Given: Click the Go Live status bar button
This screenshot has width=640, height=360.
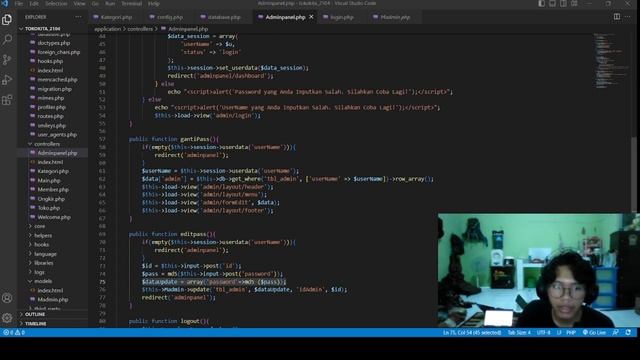Looking at the screenshot, I should tap(594, 333).
